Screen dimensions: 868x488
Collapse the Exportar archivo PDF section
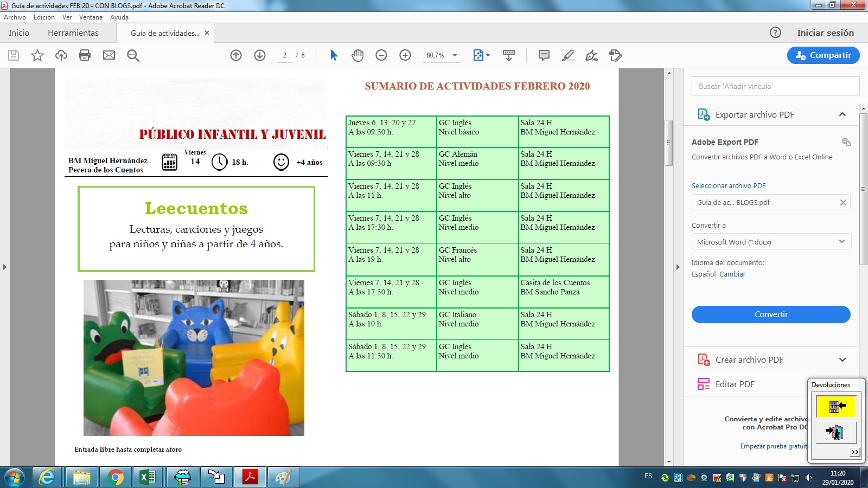coord(842,114)
